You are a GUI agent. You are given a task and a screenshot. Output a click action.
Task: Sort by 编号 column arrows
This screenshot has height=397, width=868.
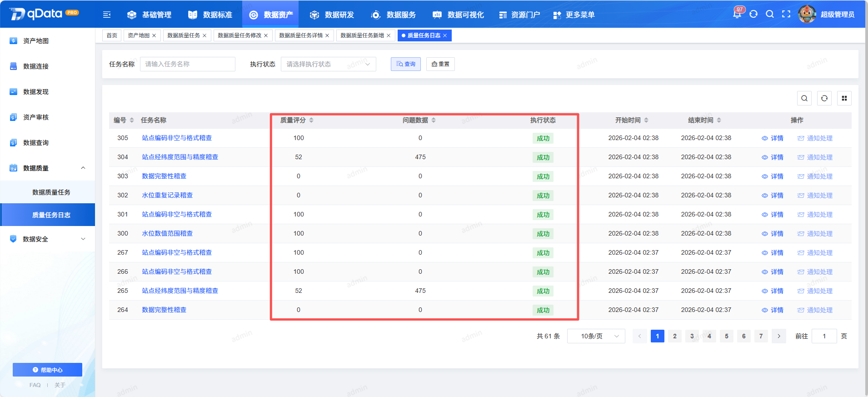tap(132, 120)
